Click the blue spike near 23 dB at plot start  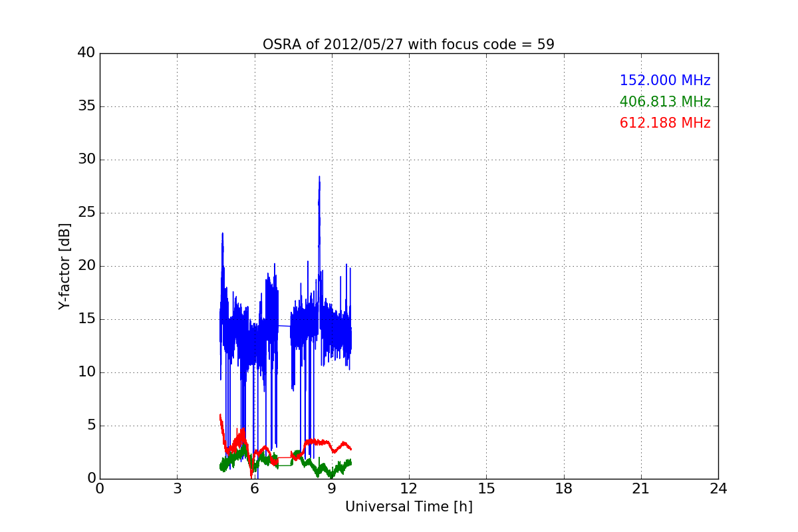[222, 234]
